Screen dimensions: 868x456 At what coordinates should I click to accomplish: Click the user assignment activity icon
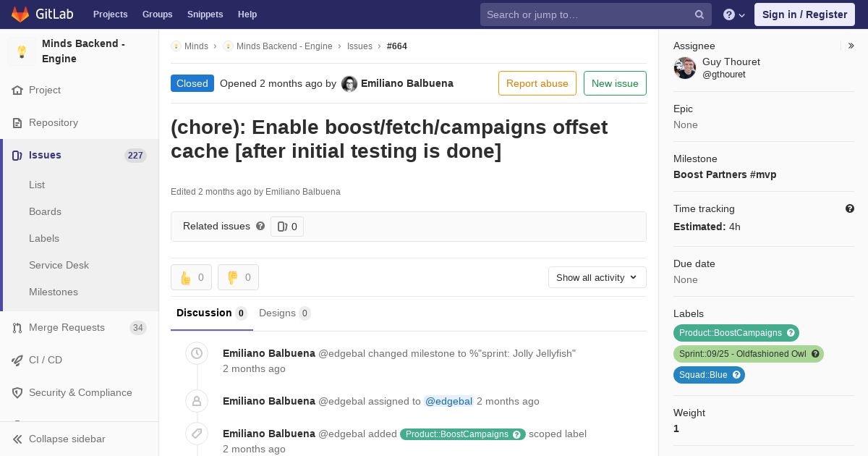click(196, 400)
